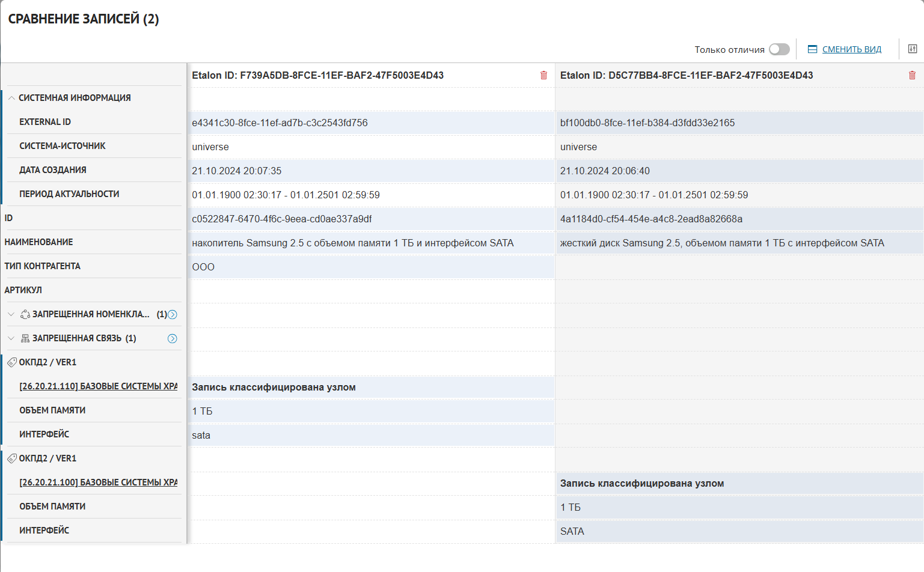
Task: Click the arrow circle next to Запрещенная связь
Action: (x=173, y=338)
